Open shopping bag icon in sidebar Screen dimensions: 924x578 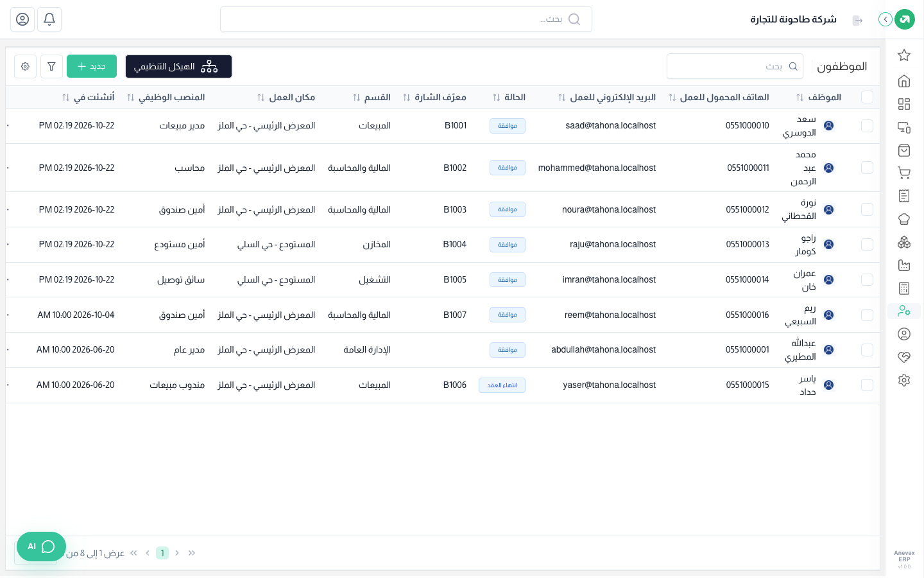904,150
